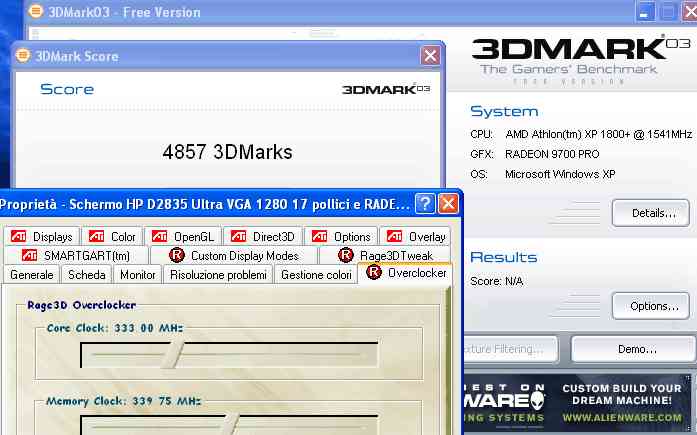Image resolution: width=697 pixels, height=435 pixels.
Task: Click the ATI icon on Color tab
Action: point(96,236)
